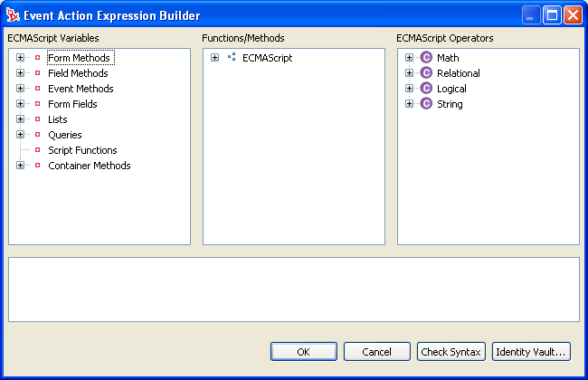This screenshot has width=588, height=380.
Task: Click the red icon beside Script Functions
Action: pyautogui.click(x=37, y=150)
